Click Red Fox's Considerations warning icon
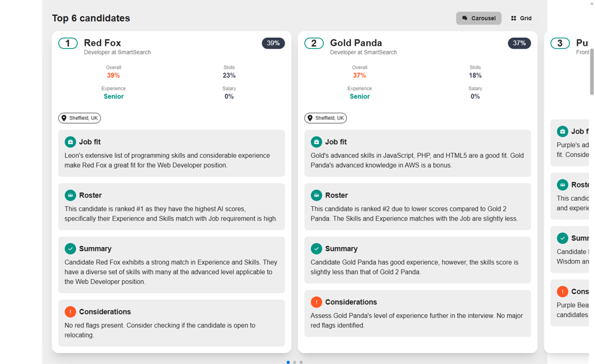Image resolution: width=595 pixels, height=364 pixels. (x=70, y=312)
